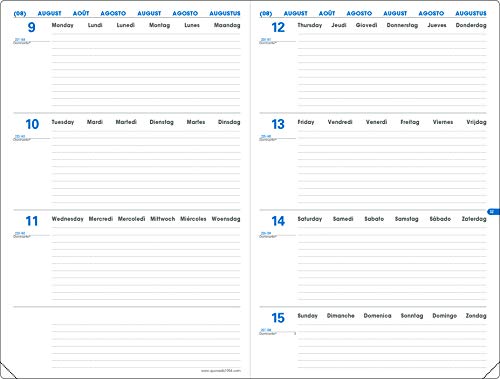Choose the "Venerdì" day name

click(376, 122)
